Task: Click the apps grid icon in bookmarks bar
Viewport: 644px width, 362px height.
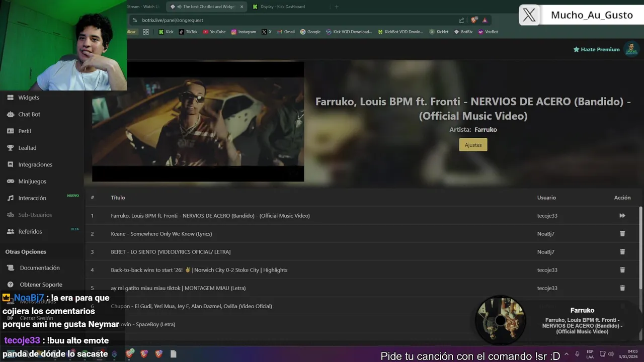Action: coord(146,32)
